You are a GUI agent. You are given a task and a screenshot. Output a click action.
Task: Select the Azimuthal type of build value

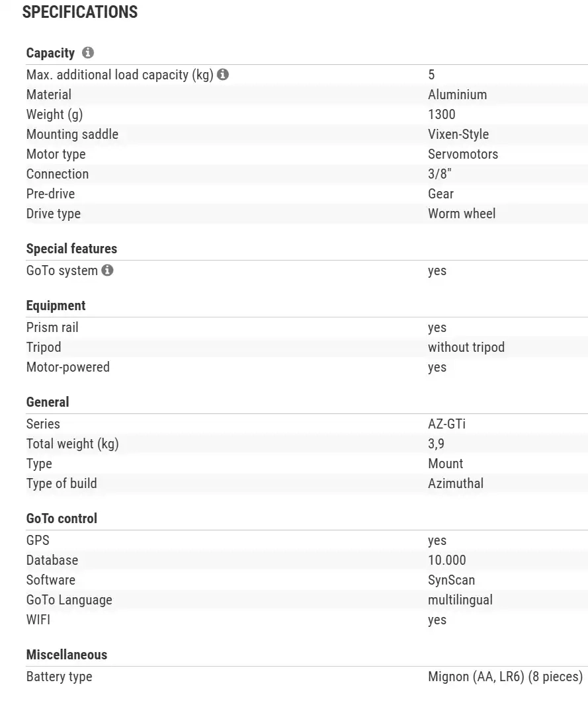click(x=456, y=483)
